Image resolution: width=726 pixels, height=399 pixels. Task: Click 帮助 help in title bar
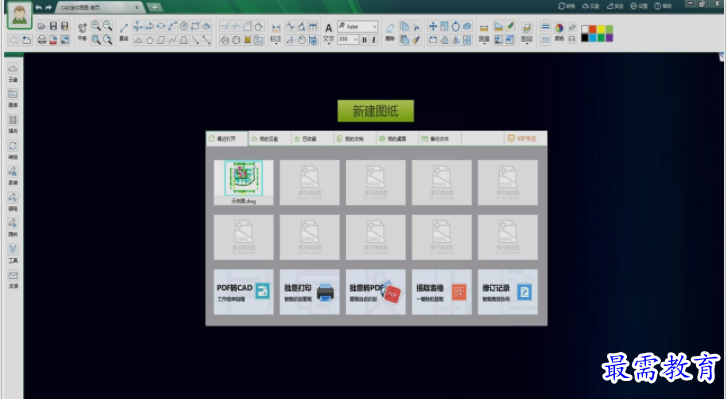663,6
